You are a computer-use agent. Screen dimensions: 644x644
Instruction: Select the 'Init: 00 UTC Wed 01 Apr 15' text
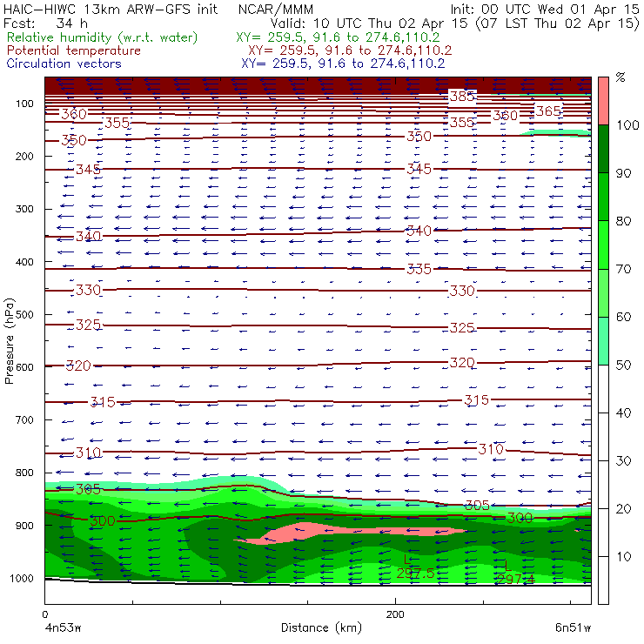(x=545, y=9)
